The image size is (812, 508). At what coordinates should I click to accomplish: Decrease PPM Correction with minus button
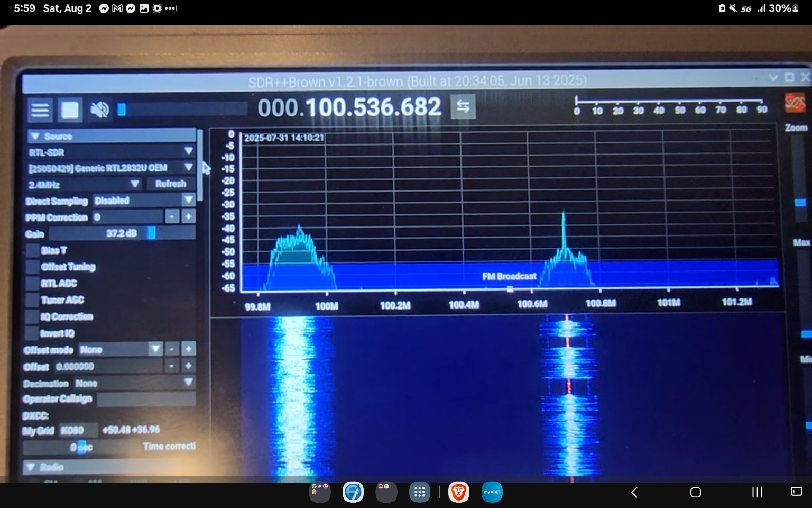point(172,217)
